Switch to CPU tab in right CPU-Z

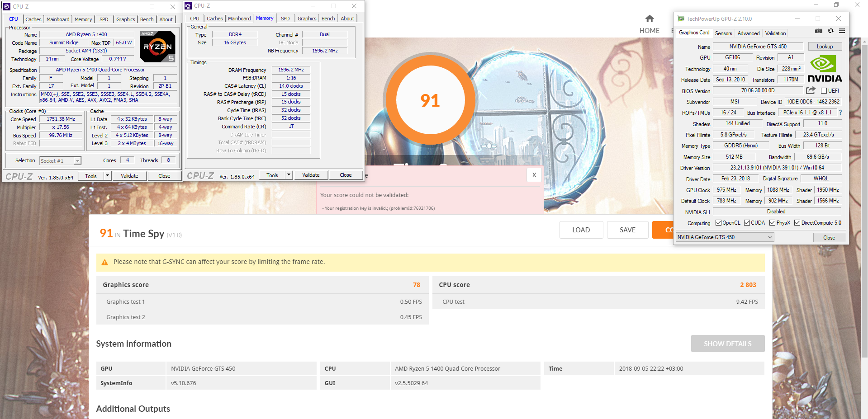[x=194, y=19]
